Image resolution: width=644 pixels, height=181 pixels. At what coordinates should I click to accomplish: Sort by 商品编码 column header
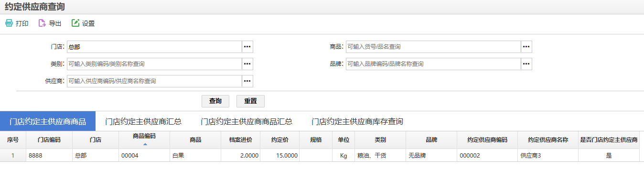144,140
